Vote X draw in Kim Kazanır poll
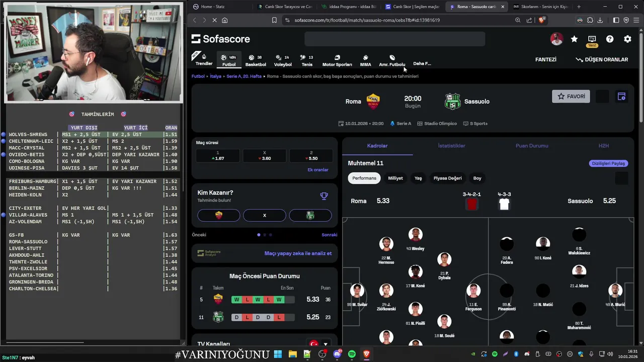Screen dimensions: 644x362 (265, 215)
